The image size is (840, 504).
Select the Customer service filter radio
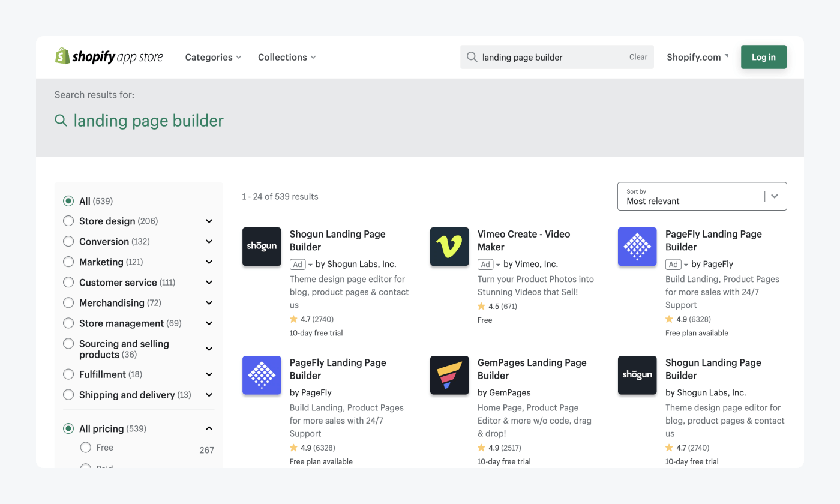point(68,283)
